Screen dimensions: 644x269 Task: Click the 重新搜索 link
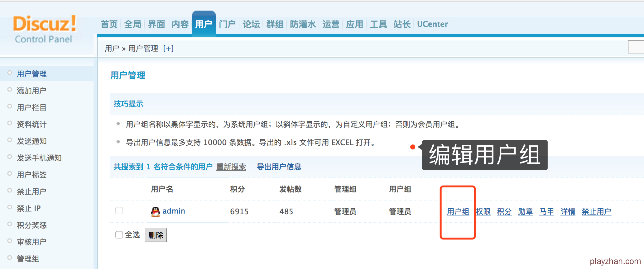[x=231, y=167]
